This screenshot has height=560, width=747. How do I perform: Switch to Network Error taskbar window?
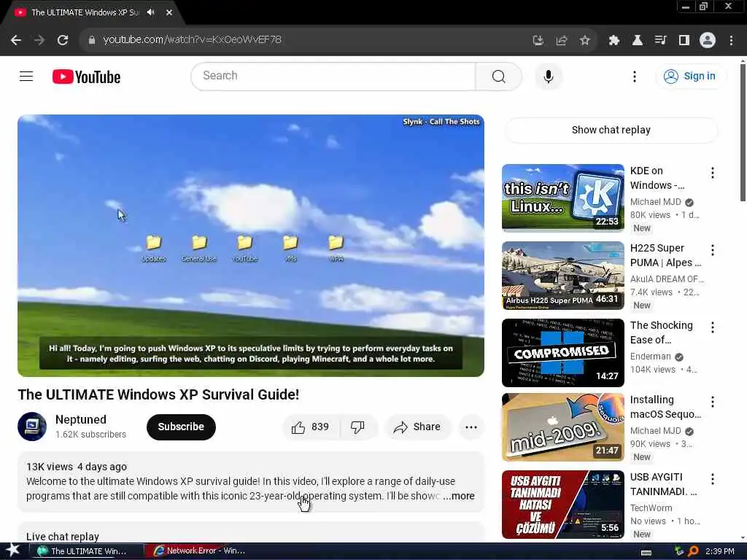click(200, 551)
